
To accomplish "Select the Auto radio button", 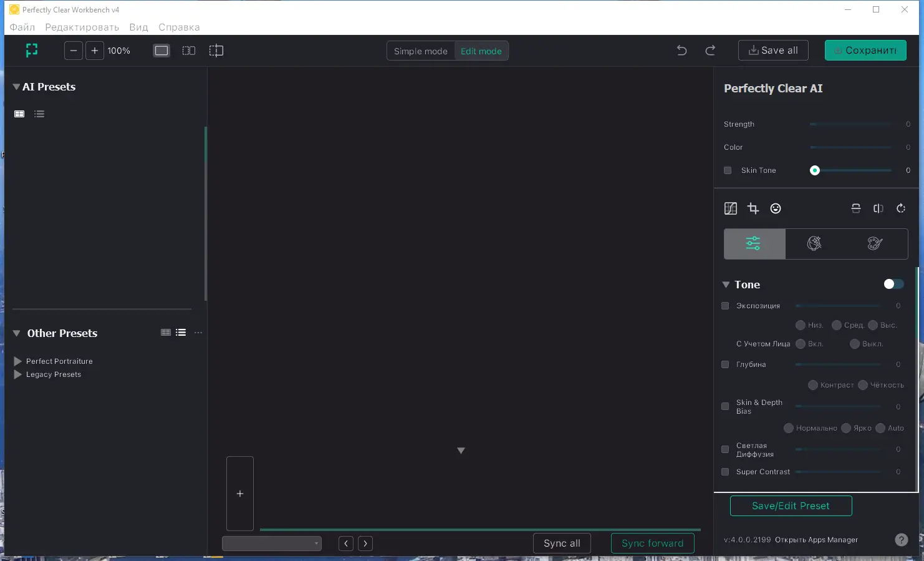I will pyautogui.click(x=880, y=428).
